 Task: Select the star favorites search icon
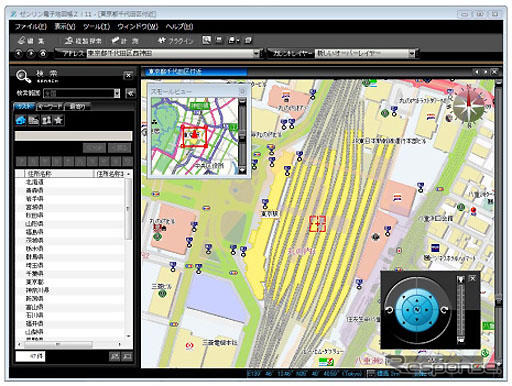click(x=59, y=120)
